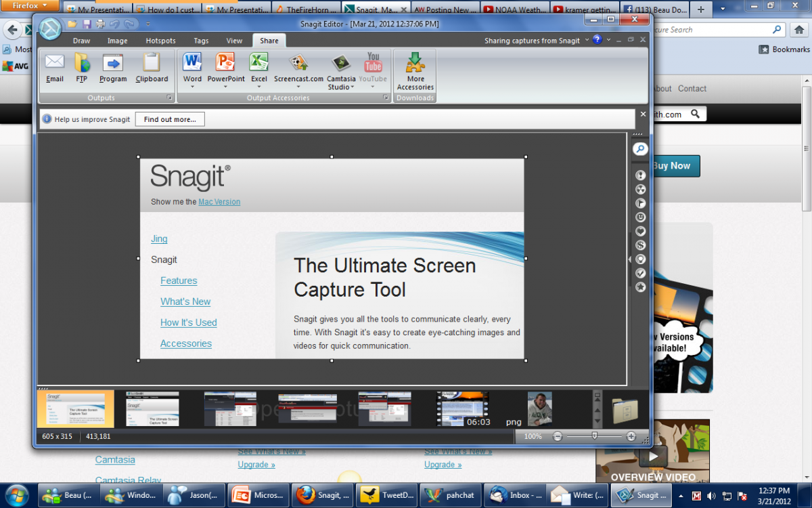Image resolution: width=812 pixels, height=508 pixels.
Task: Select the 06:03 video thumbnail in tray
Action: point(464,409)
